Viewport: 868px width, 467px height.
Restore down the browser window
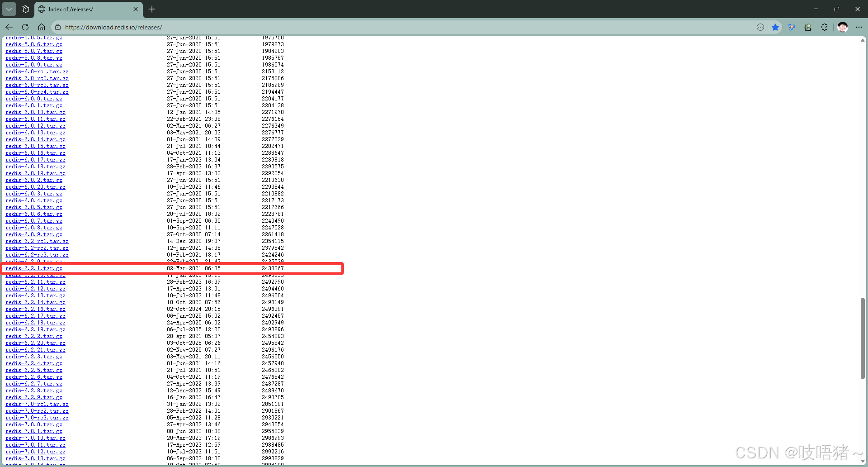point(836,9)
